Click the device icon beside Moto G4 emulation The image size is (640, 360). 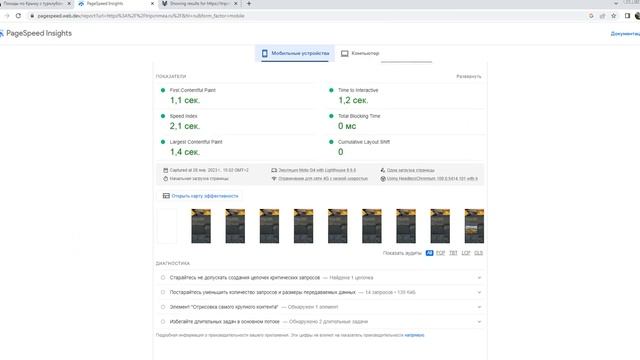coord(274,170)
